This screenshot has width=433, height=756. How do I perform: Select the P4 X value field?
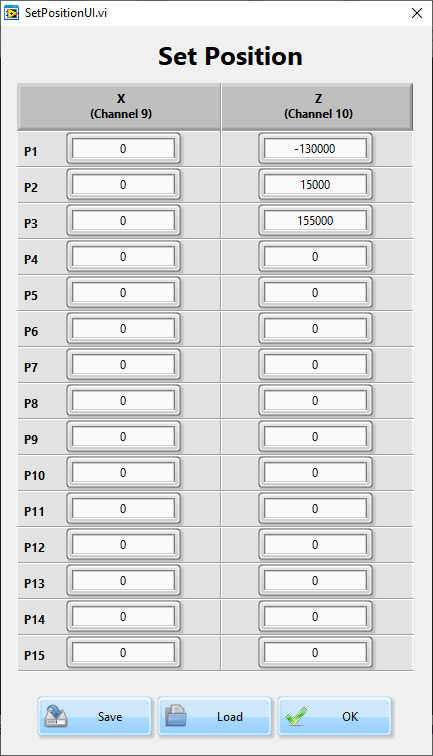(x=123, y=256)
